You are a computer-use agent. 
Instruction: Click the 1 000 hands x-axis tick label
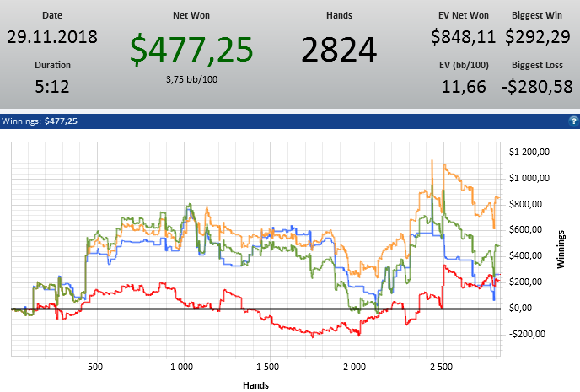[181, 367]
